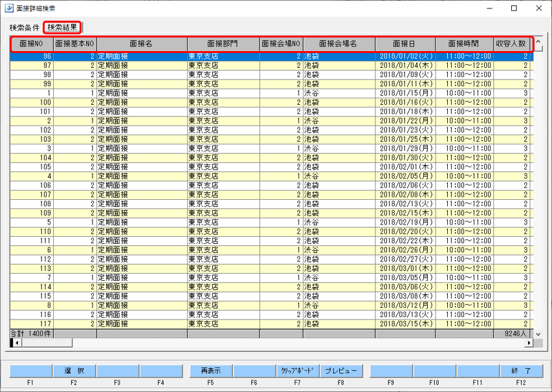Click the 終了 F12 button
Screen dimensions: 552x392
521,371
